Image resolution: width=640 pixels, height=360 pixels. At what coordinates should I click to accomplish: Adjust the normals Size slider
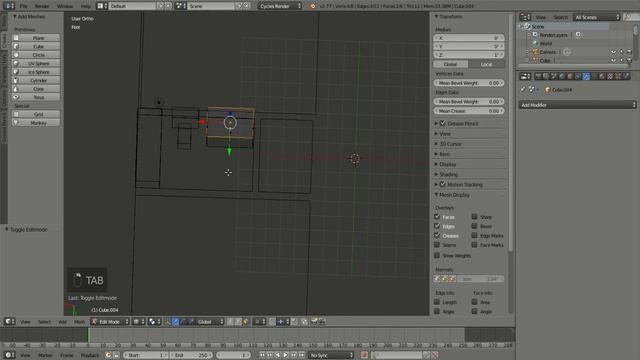481,279
